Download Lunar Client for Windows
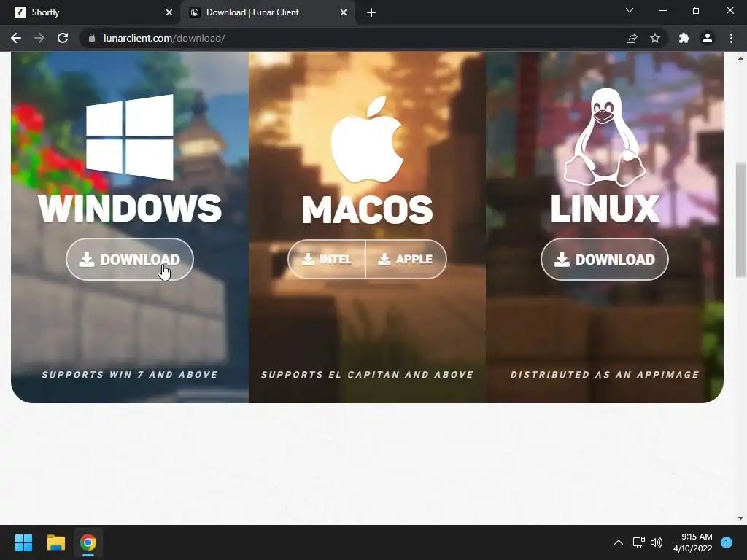 (x=130, y=259)
